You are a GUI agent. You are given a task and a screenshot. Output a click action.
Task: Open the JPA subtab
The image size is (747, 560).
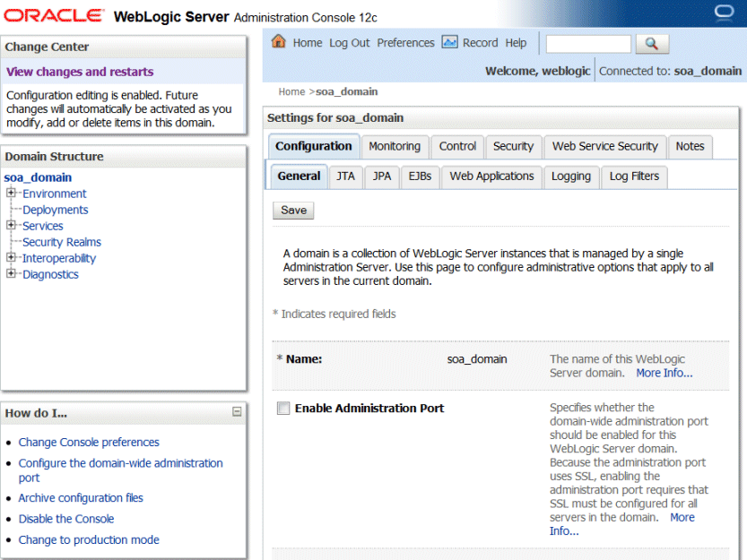click(x=382, y=177)
